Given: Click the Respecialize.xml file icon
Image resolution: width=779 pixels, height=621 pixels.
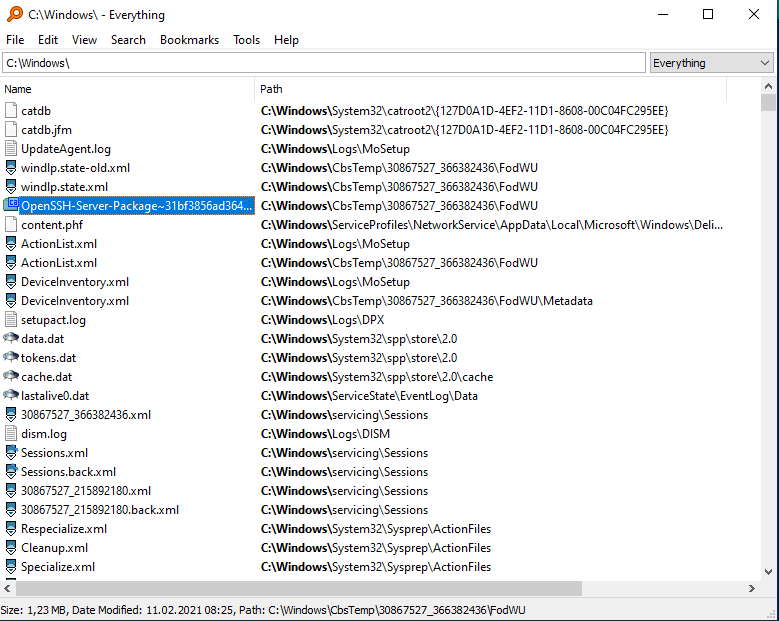Looking at the screenshot, I should 10,529.
